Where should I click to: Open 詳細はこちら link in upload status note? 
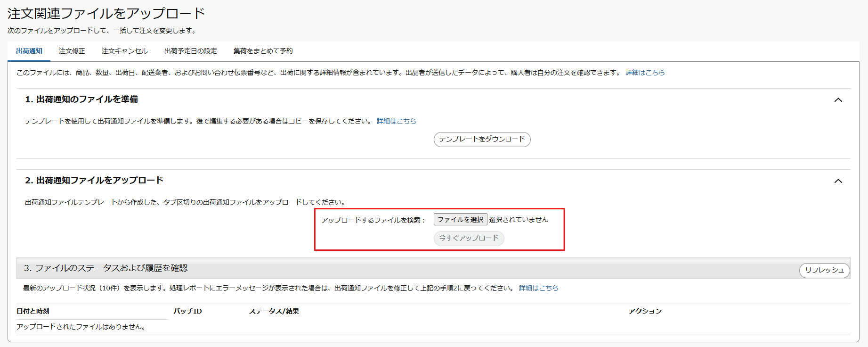539,288
